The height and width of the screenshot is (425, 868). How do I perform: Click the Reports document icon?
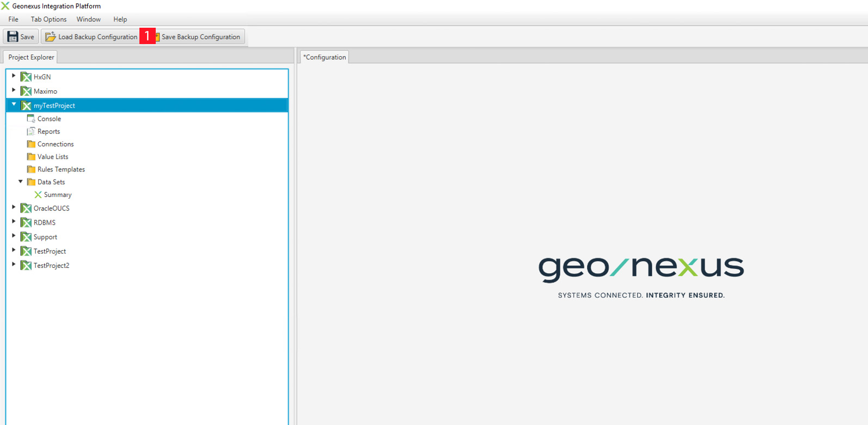click(x=31, y=131)
